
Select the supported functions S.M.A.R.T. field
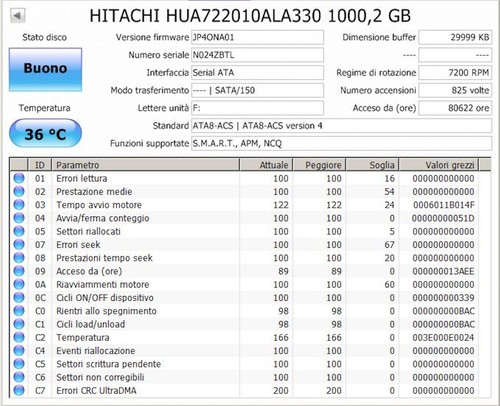[x=341, y=143]
